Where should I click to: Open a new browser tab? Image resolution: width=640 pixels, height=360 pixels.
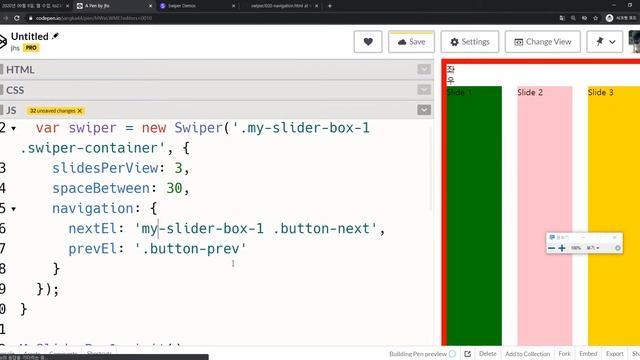click(x=330, y=6)
